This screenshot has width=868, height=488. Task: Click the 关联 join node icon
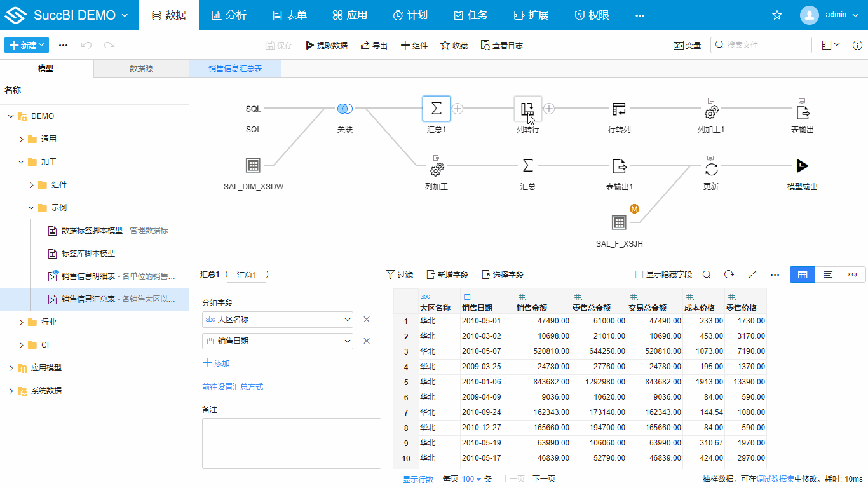(x=344, y=109)
